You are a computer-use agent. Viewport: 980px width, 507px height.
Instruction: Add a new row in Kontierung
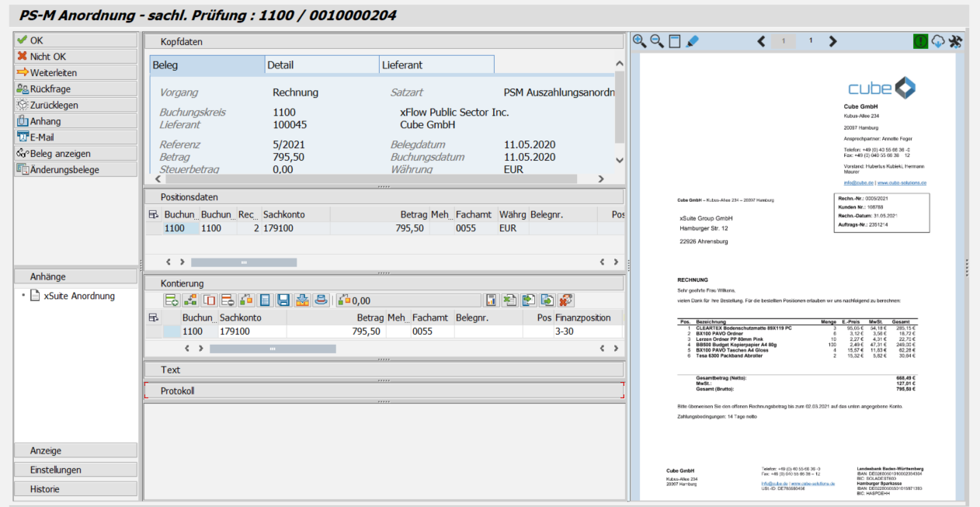click(x=172, y=300)
